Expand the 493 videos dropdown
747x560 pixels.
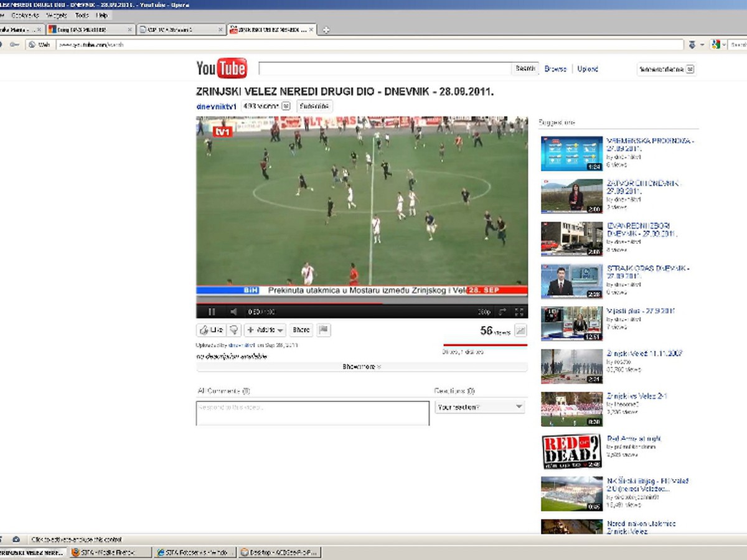pos(266,106)
